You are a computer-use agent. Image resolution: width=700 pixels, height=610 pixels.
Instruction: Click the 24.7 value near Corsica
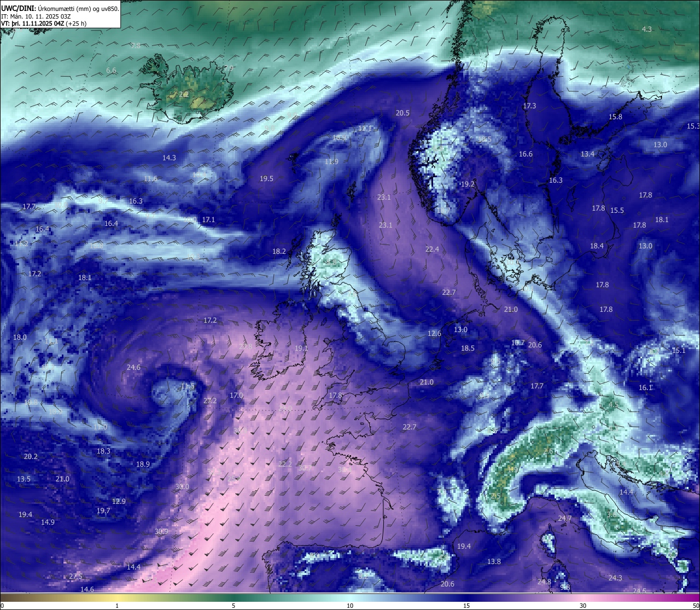click(564, 518)
